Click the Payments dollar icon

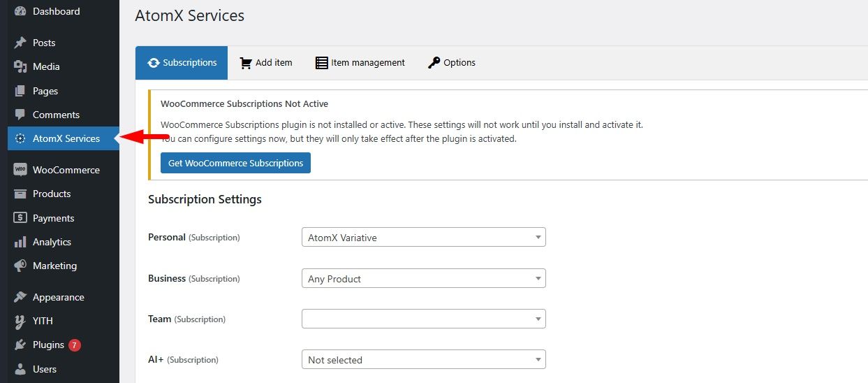(20, 218)
